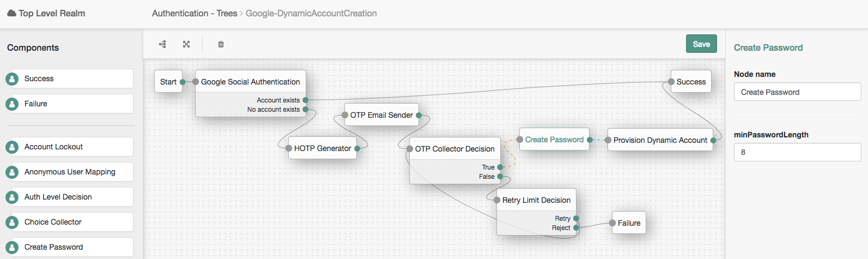Select the Account Lockout component
Screen dimensions: 868x259
(72, 147)
